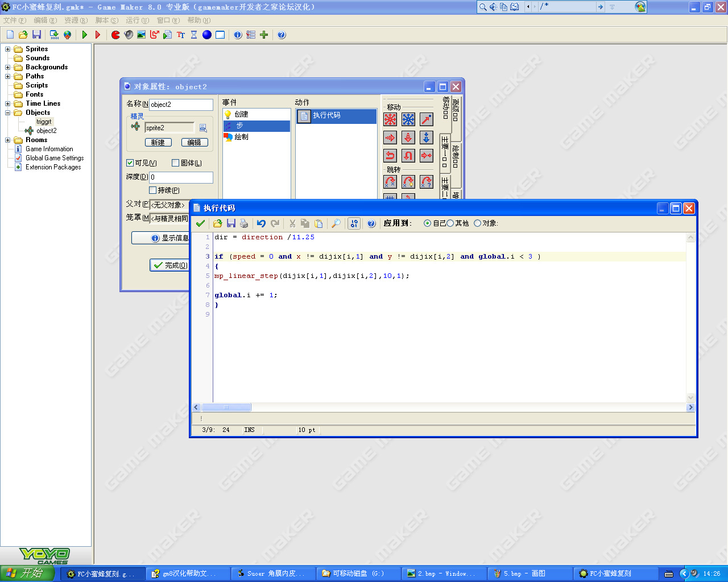The height and width of the screenshot is (582, 728).
Task: Open the 资源 menu in menu bar
Action: tap(76, 20)
